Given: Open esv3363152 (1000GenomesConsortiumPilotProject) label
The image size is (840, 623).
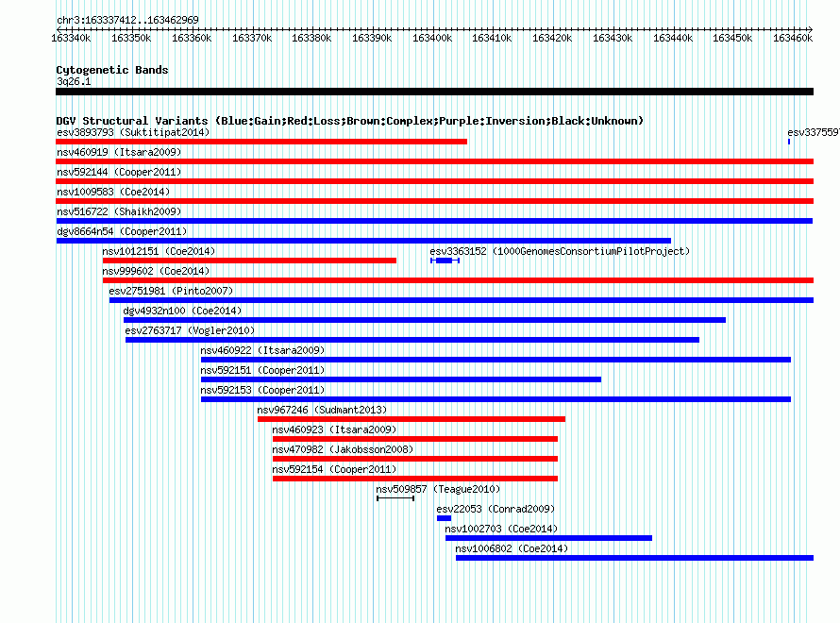Looking at the screenshot, I should click(560, 251).
